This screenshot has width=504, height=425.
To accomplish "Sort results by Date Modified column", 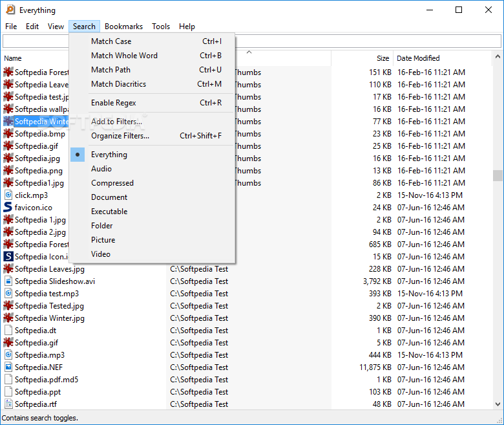I will tap(443, 58).
